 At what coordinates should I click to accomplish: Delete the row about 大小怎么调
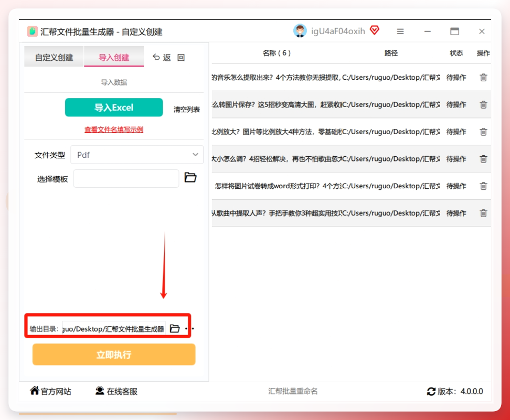483,159
